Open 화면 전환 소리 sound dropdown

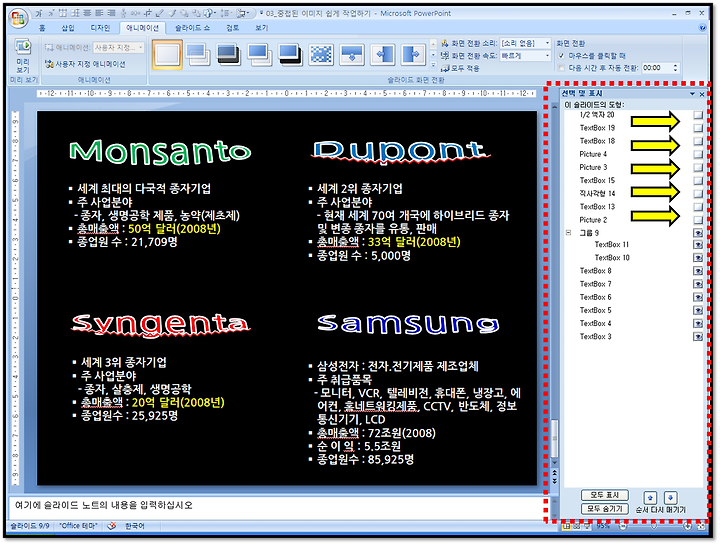coord(547,43)
